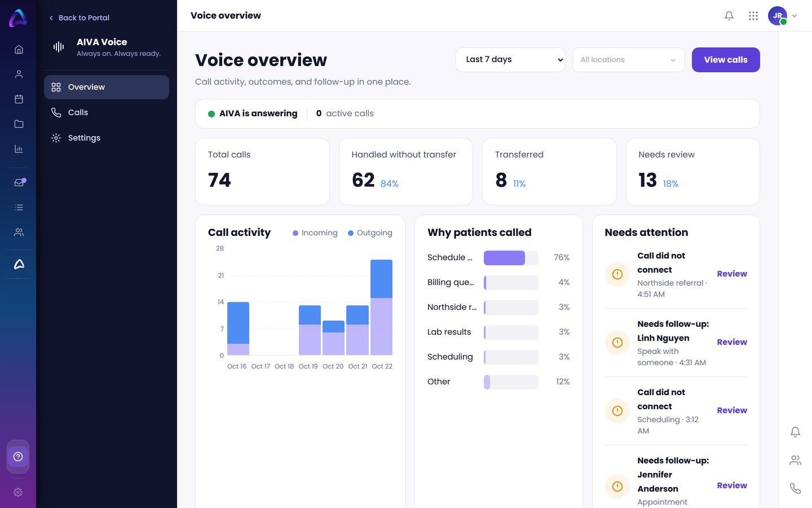Screen dimensions: 812x508
Task: Open the calendar icon in left rail
Action: coord(19,99)
